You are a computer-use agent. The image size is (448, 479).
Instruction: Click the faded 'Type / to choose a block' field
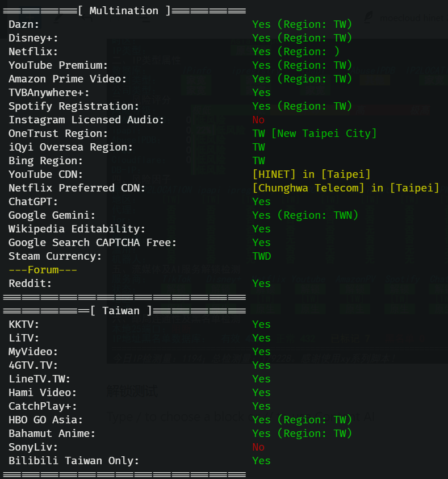(241, 416)
